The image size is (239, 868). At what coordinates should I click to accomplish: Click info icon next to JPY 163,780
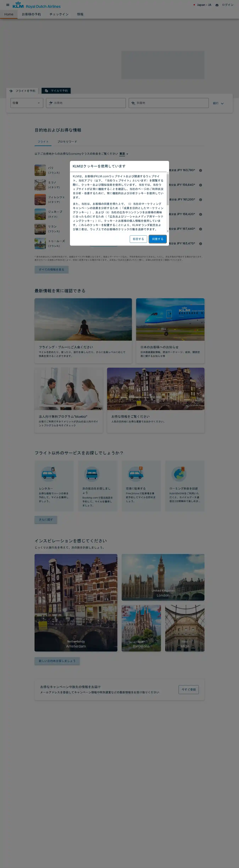tap(201, 170)
